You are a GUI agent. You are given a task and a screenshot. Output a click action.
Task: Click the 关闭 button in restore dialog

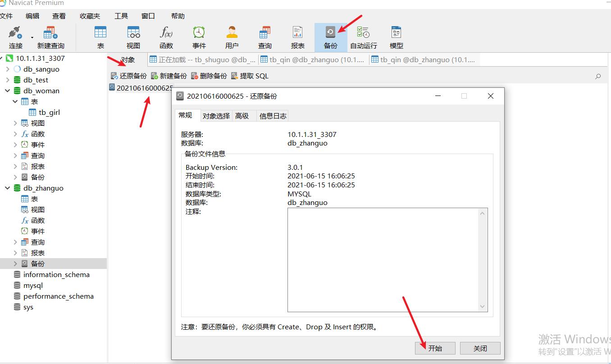(480, 348)
